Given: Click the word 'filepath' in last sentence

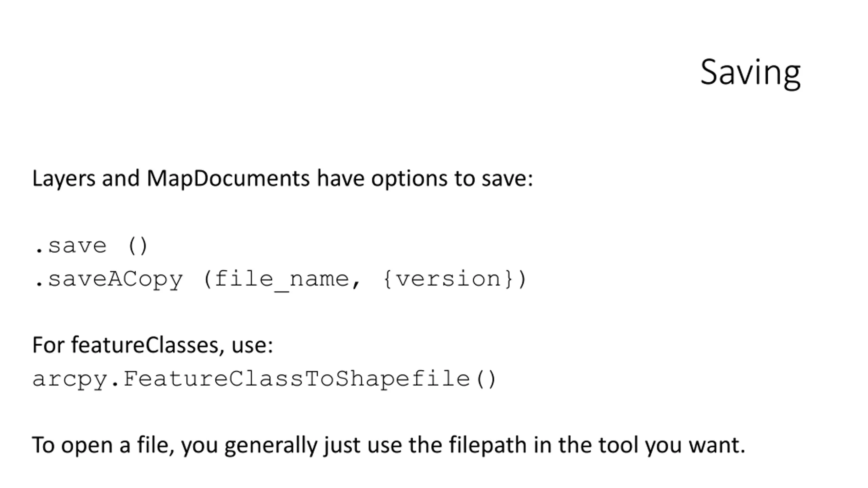Looking at the screenshot, I should pyautogui.click(x=488, y=446).
